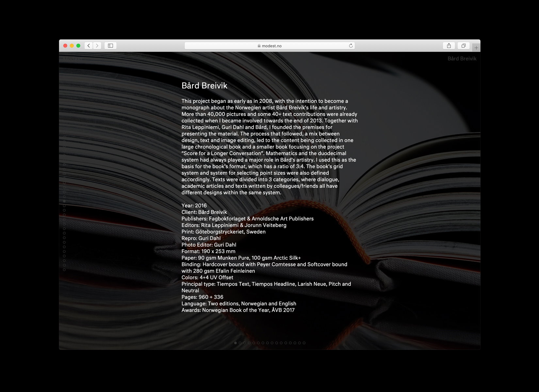The image size is (539, 392).
Task: Click the Bård Breivik link at top right
Action: point(462,59)
